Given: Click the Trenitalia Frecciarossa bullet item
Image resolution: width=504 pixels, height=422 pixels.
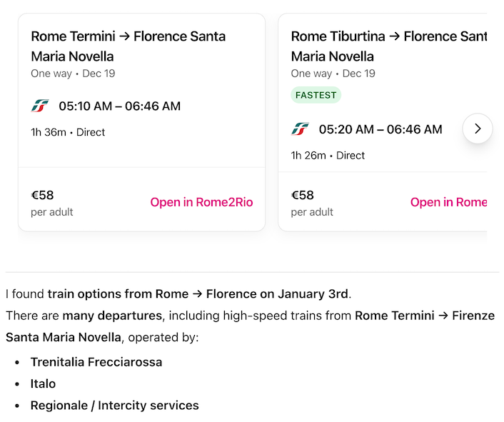Looking at the screenshot, I should [x=96, y=362].
